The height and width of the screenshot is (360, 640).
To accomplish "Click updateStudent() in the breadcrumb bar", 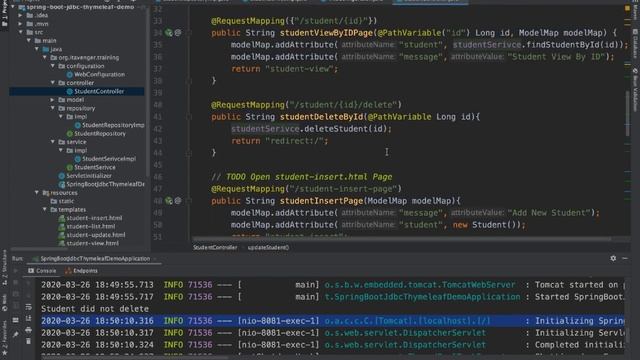I will pos(268,247).
